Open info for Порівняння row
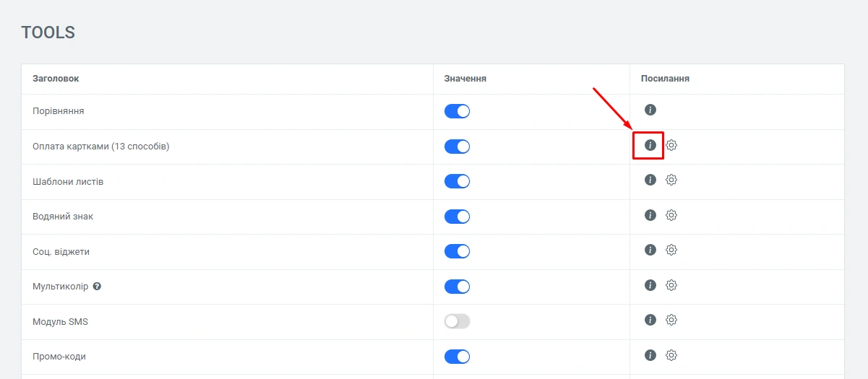This screenshot has height=379, width=868. (x=650, y=110)
